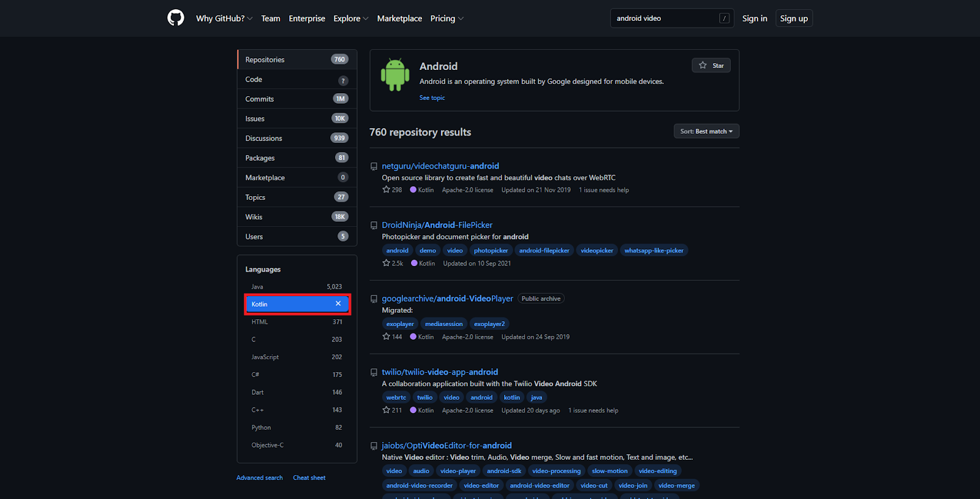Expand the Why GitHub? menu
The height and width of the screenshot is (499, 980).
224,18
